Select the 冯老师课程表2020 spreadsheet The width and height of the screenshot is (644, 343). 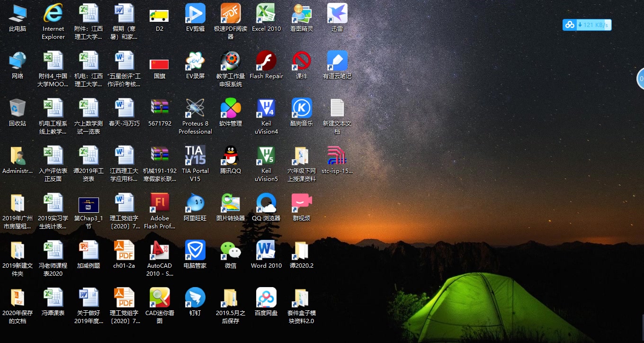coord(53,250)
